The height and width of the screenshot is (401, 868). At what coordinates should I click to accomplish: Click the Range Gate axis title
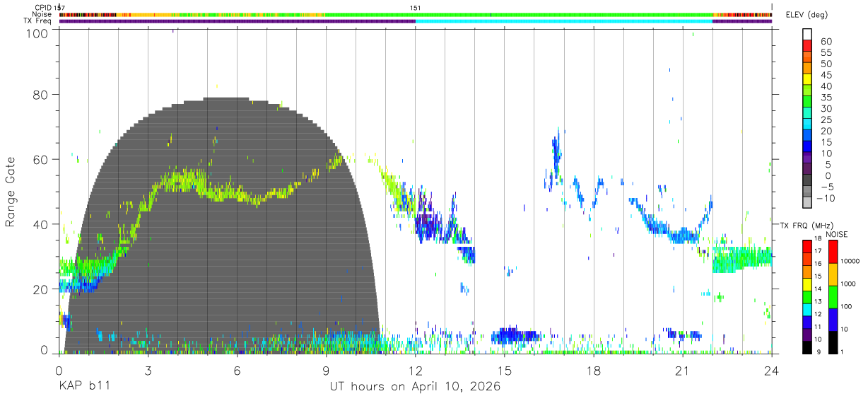(11, 192)
